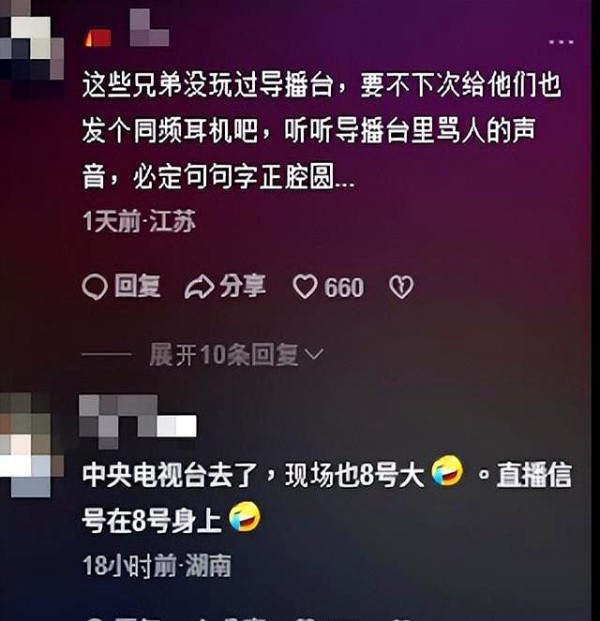
Task: Open the three-dot more options menu
Action: (x=561, y=42)
